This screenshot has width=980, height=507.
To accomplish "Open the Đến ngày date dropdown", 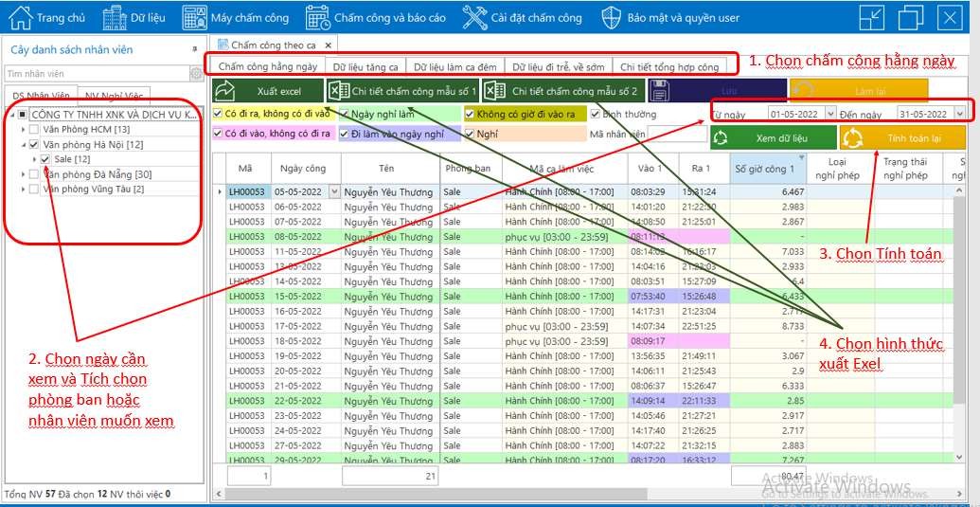I will tap(960, 114).
